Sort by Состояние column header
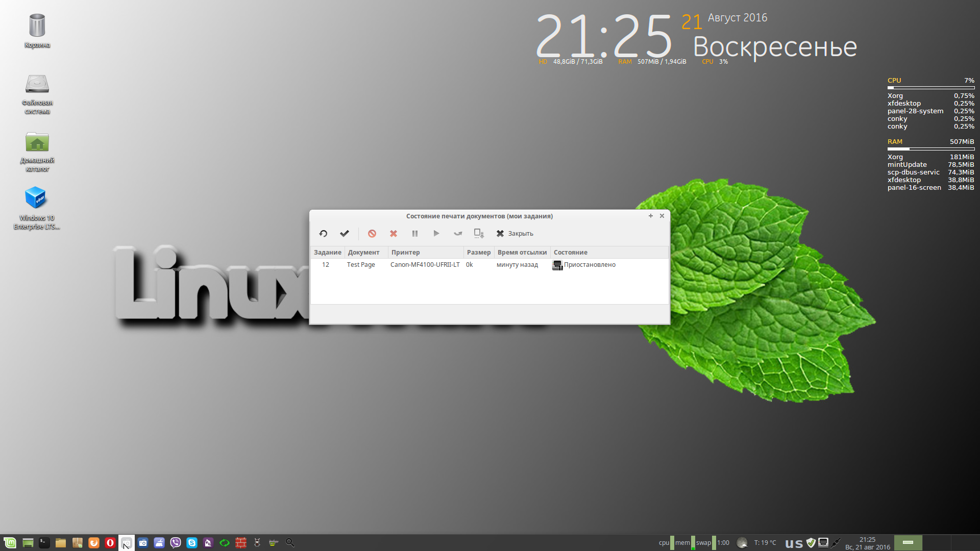980x551 pixels. [x=570, y=253]
